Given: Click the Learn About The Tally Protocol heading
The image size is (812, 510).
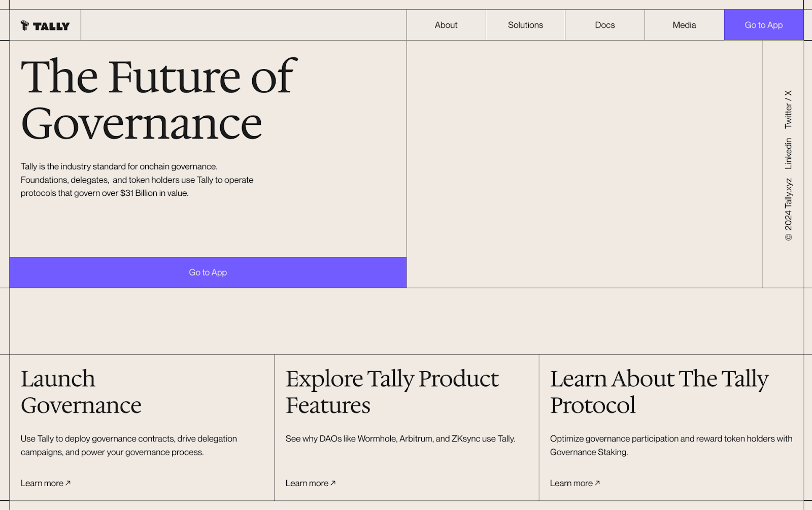Looking at the screenshot, I should [x=659, y=392].
